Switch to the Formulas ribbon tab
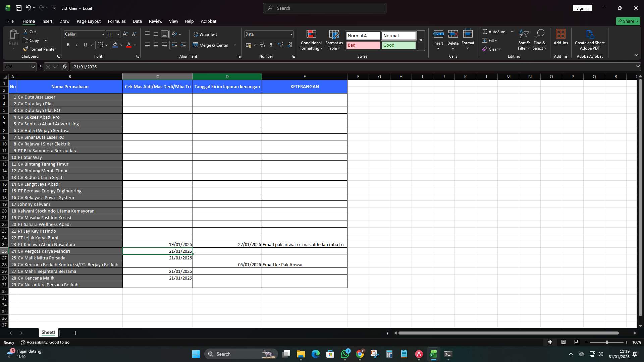 pyautogui.click(x=117, y=21)
